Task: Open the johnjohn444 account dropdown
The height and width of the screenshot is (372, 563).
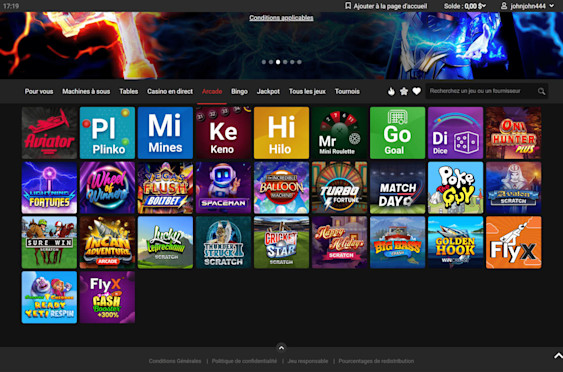Action: [x=552, y=6]
